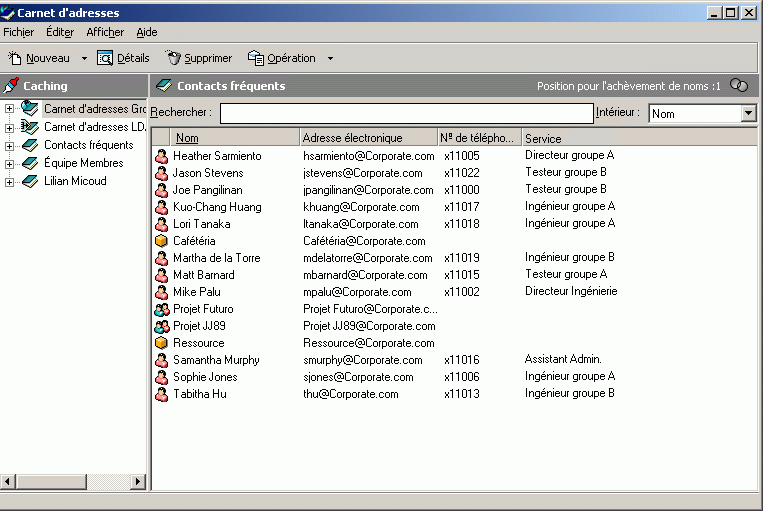Click the Rechercher search field
Screen dimensions: 763x511
click(407, 113)
